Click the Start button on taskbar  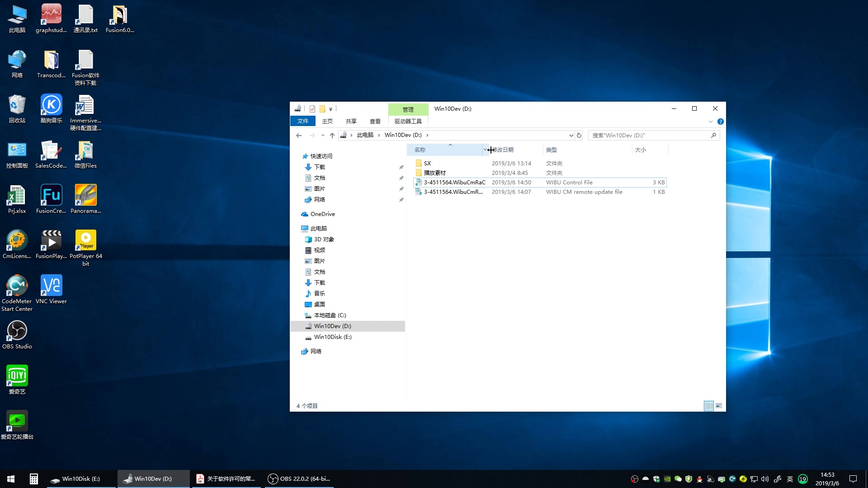click(11, 479)
